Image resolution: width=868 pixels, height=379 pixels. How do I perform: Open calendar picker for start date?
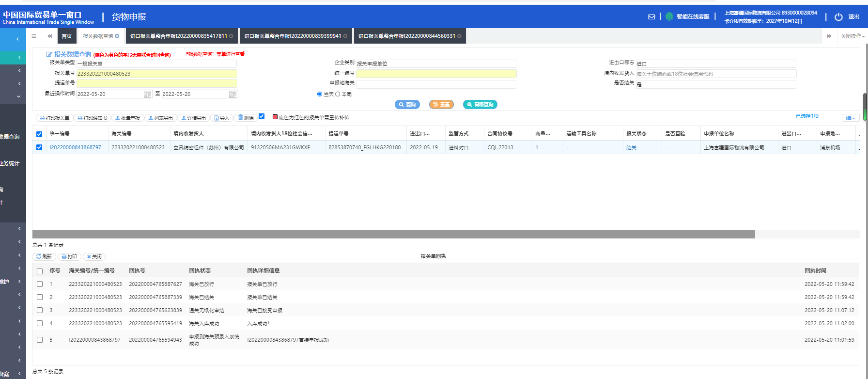point(148,94)
